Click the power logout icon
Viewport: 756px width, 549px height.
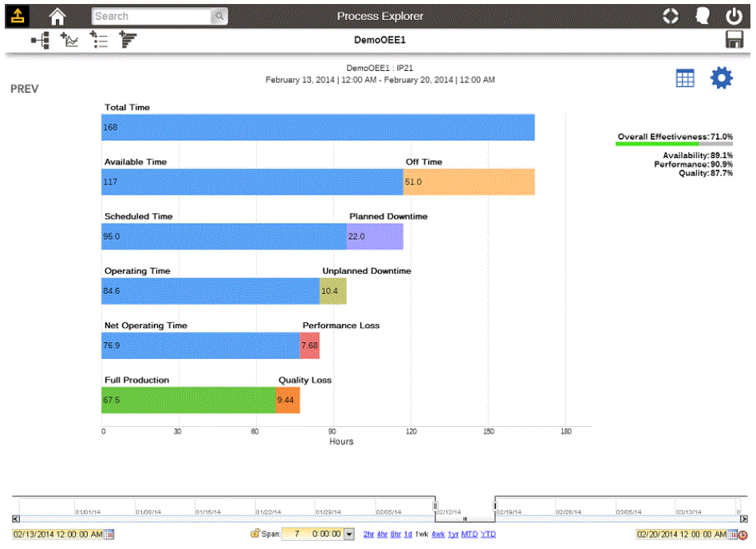pyautogui.click(x=734, y=16)
